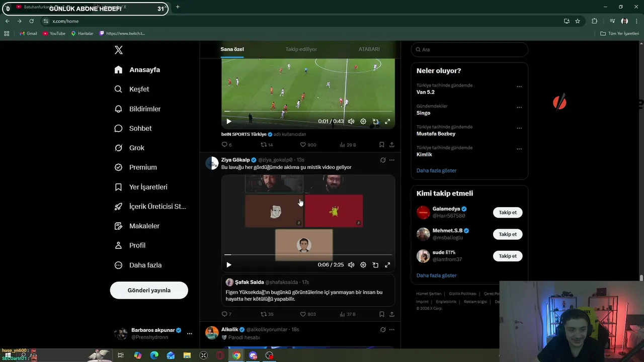Screen dimensions: 644x362
Task: Open YouTube bookmark in bookmarks bar
Action: 54,33
